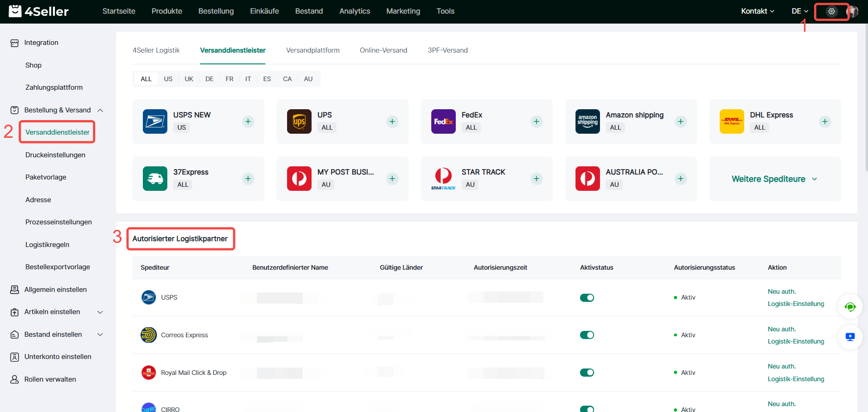Open the Analytics menu in the top bar
Viewport: 868px width, 412px height.
354,11
